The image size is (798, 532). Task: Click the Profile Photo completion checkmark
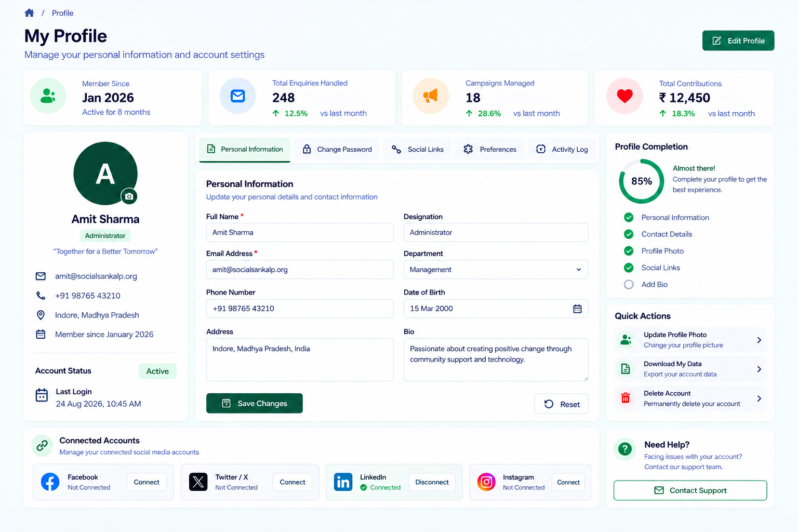629,251
